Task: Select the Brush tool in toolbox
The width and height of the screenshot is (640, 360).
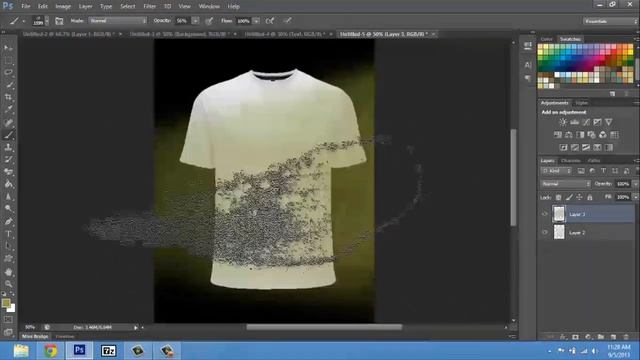Action: pos(8,135)
